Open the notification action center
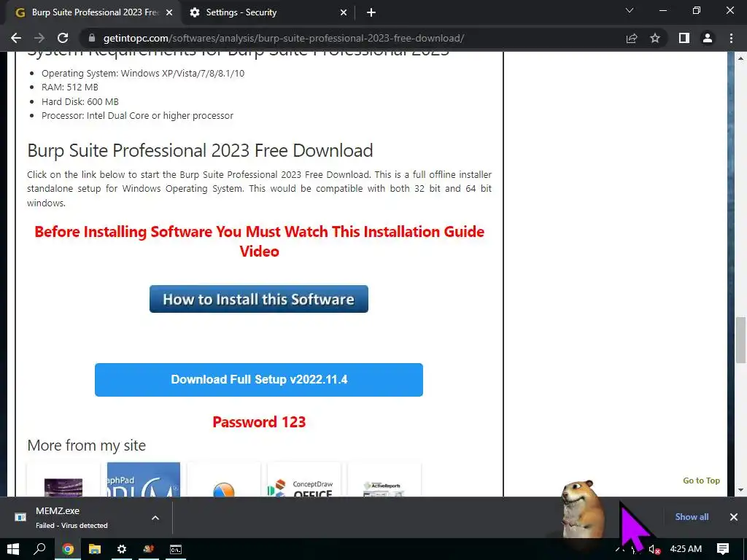This screenshot has width=747, height=560. point(723,549)
